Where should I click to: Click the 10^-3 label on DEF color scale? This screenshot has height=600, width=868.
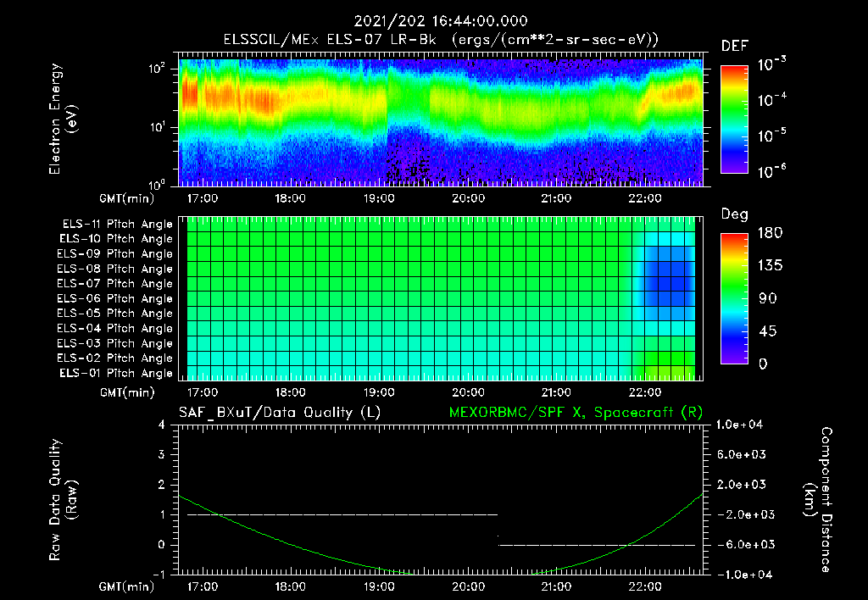(772, 64)
